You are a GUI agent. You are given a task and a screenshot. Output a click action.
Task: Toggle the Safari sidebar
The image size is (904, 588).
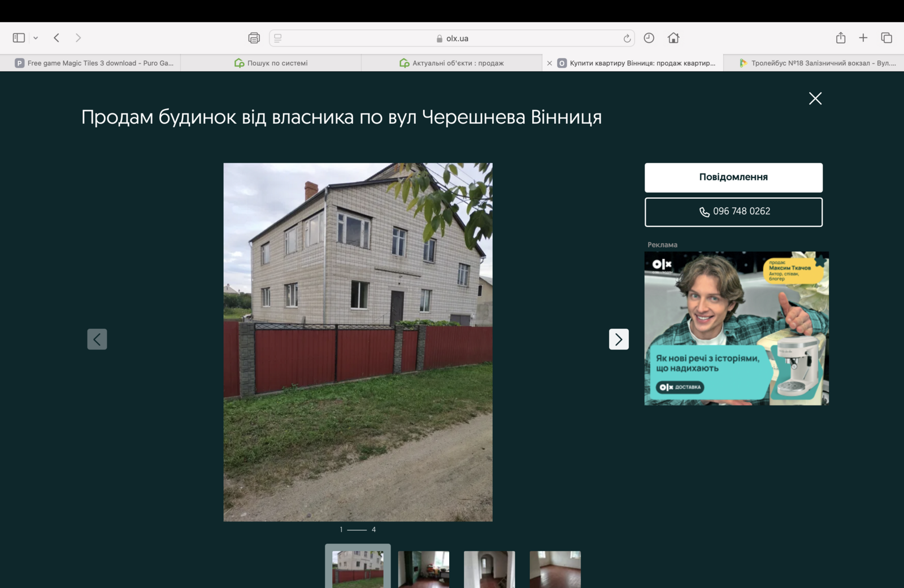[x=19, y=38]
